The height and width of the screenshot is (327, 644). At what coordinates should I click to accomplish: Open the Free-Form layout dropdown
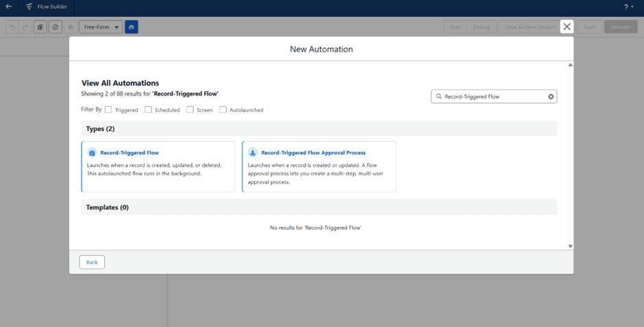(x=101, y=27)
